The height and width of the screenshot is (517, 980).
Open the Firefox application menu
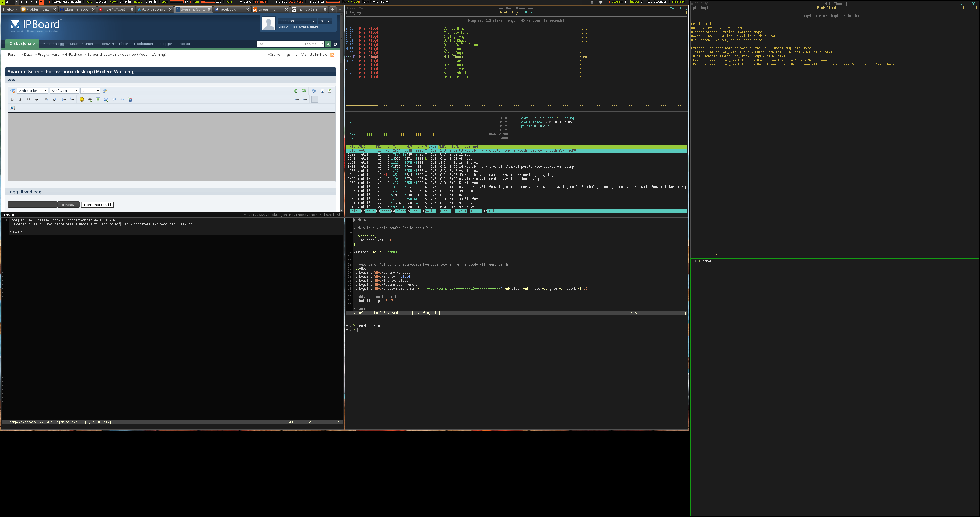pos(10,9)
